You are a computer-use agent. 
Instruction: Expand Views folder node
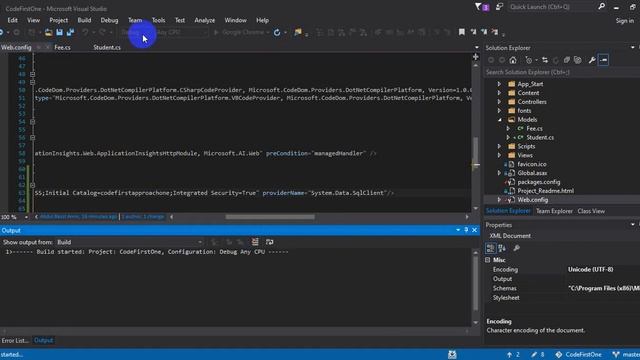[499, 156]
